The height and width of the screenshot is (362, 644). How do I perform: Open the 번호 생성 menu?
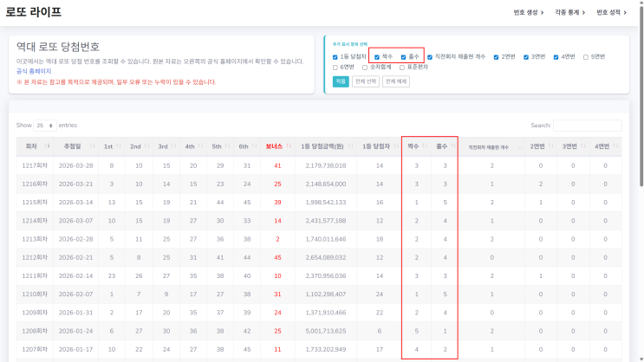coord(528,12)
